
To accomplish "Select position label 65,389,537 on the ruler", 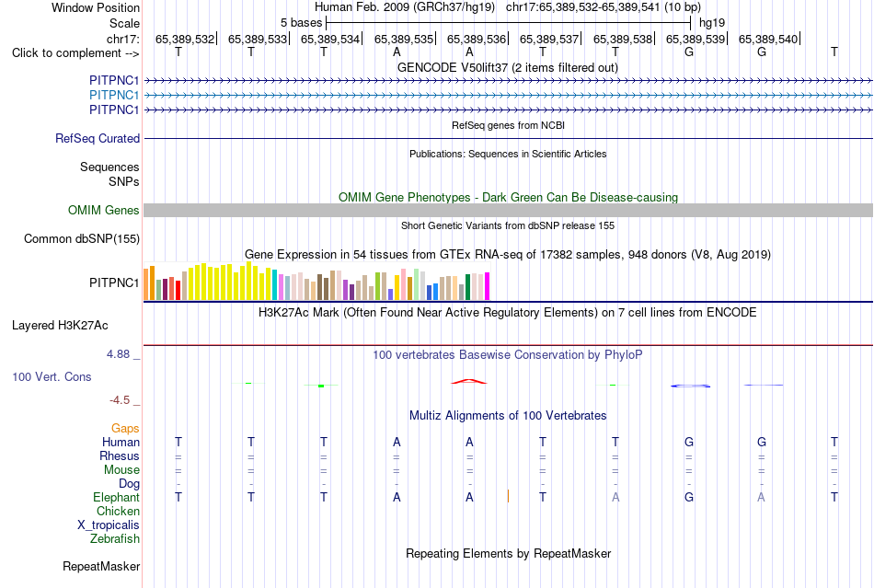I will (x=549, y=39).
